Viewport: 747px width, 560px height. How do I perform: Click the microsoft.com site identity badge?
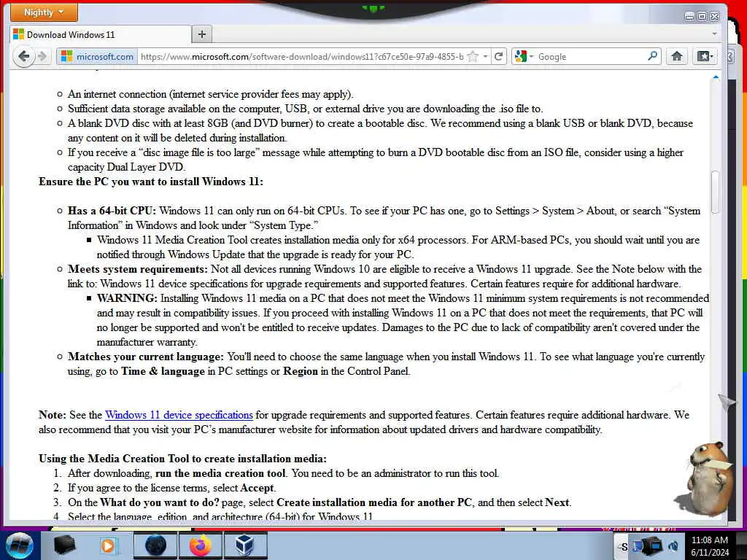pos(98,57)
